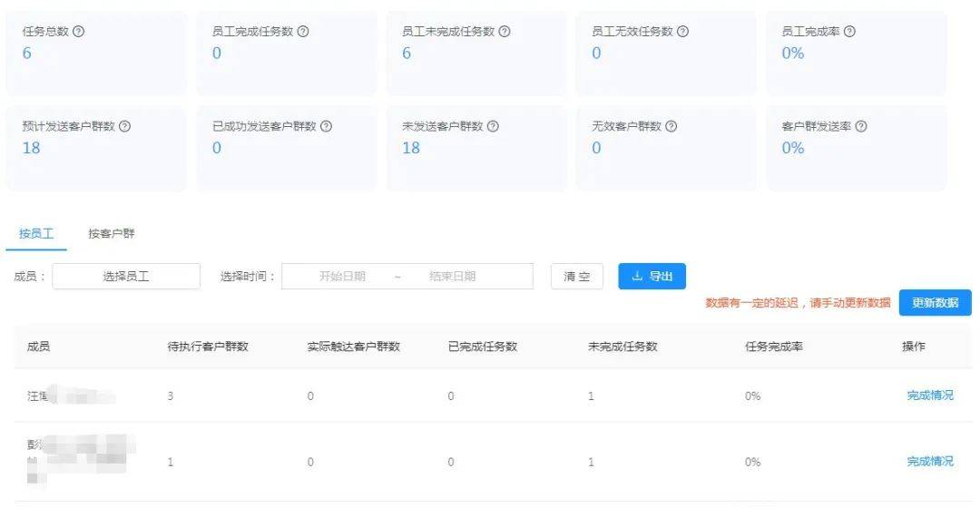Click the 待执行客户群数 cell in 彭 row
Image resolution: width=980 pixels, height=508 pixels.
click(170, 462)
